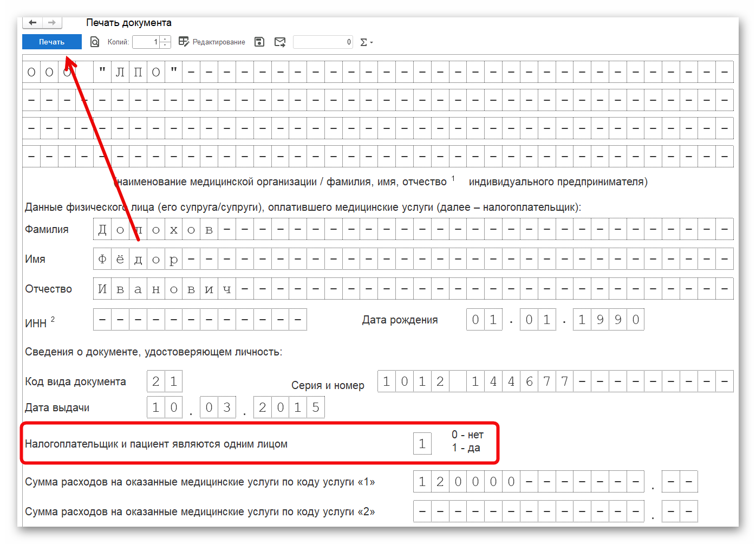Click the footnote 1 after отчество

[x=453, y=178]
